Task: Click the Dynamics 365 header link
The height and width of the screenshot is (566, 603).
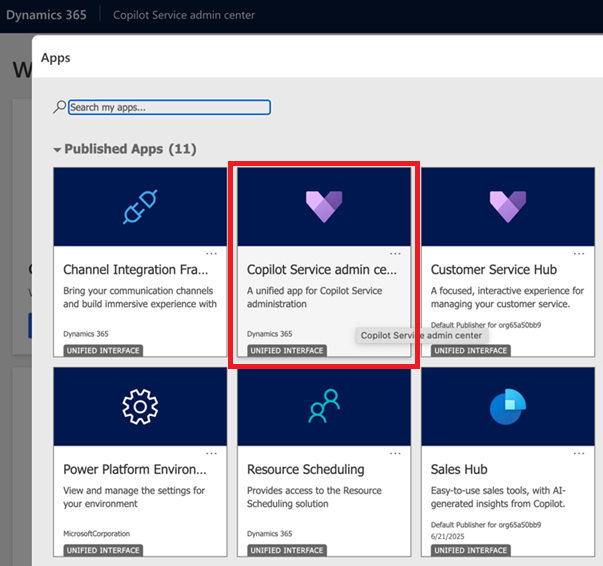Action: coord(46,15)
